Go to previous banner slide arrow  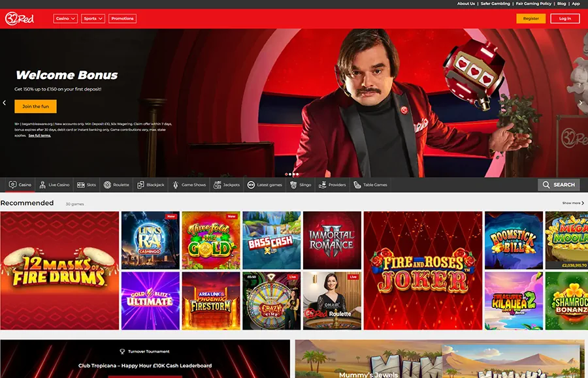coord(5,102)
